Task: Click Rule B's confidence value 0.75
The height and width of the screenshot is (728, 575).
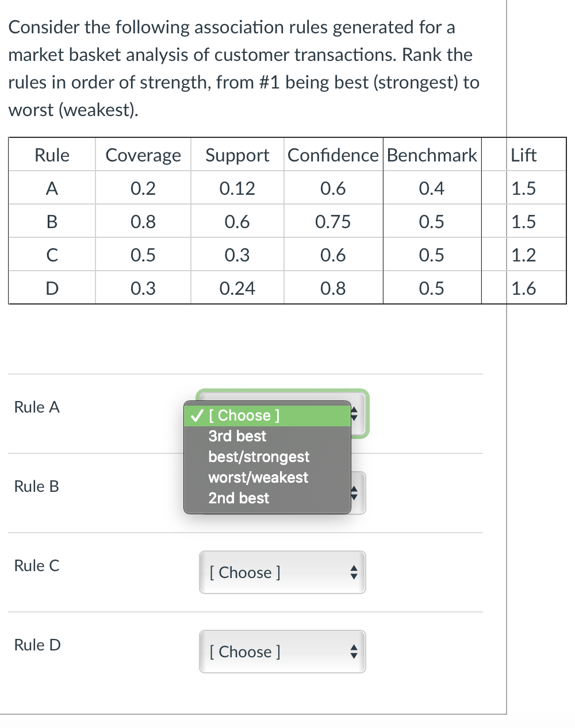Action: (333, 222)
